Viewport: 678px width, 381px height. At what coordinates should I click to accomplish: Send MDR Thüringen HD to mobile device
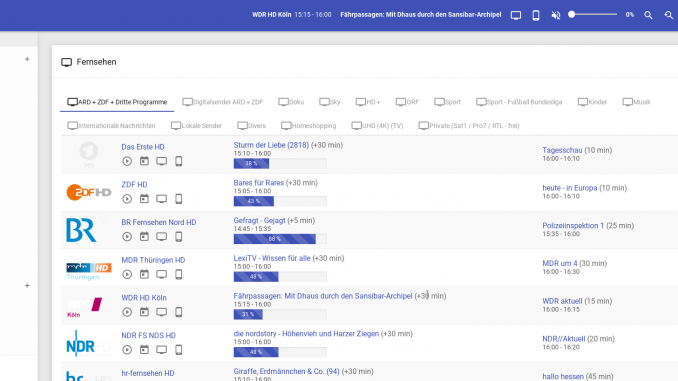[x=179, y=274]
